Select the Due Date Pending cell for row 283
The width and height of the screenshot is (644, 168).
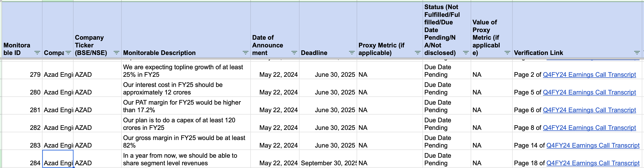[446, 142]
